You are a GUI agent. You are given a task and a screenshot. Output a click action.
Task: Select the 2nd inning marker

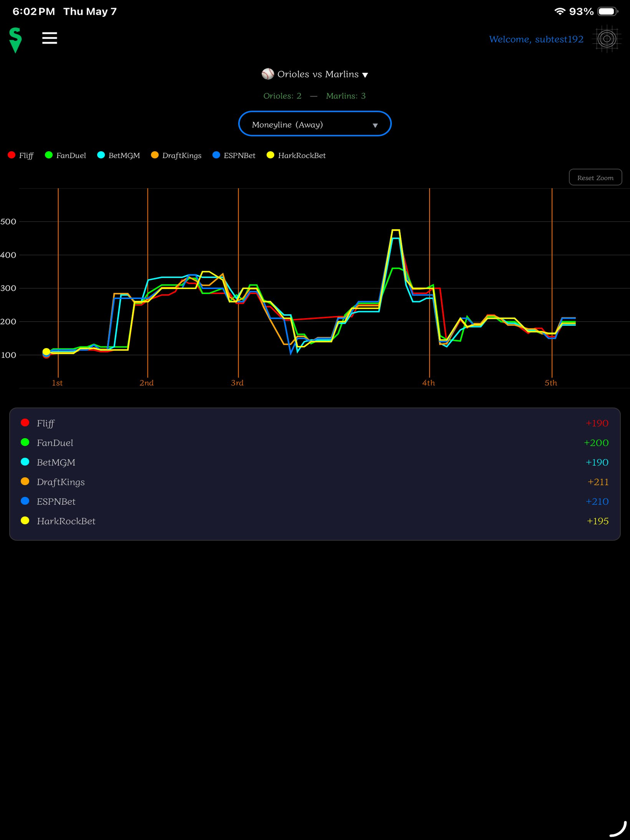point(147,383)
